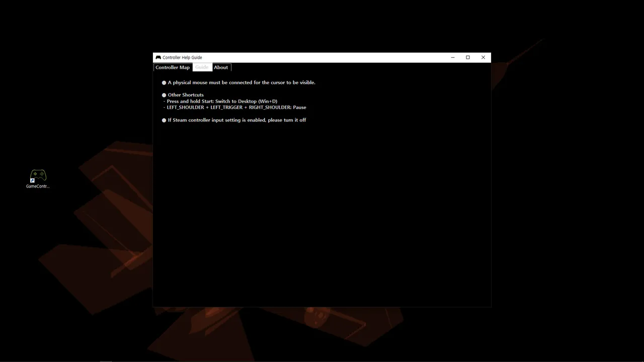Minimize the Controller Help Guide window
Image resolution: width=644 pixels, height=362 pixels.
coord(452,57)
